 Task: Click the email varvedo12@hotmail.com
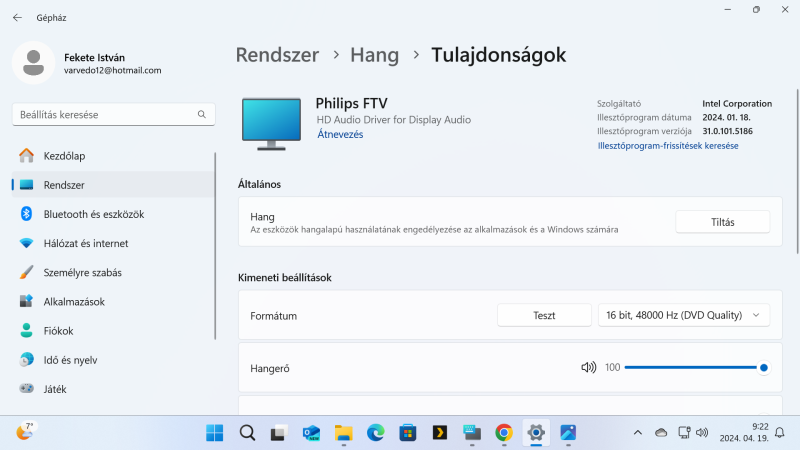113,70
